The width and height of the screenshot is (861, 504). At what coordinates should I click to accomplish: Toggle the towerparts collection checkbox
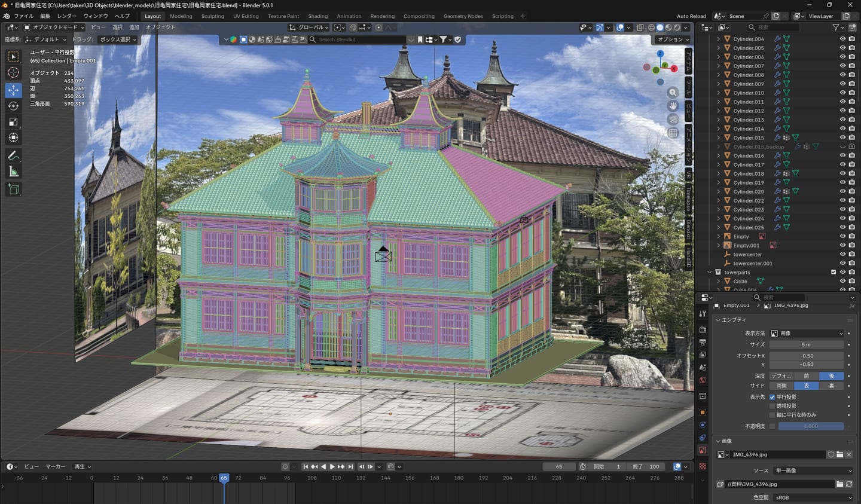pos(833,272)
